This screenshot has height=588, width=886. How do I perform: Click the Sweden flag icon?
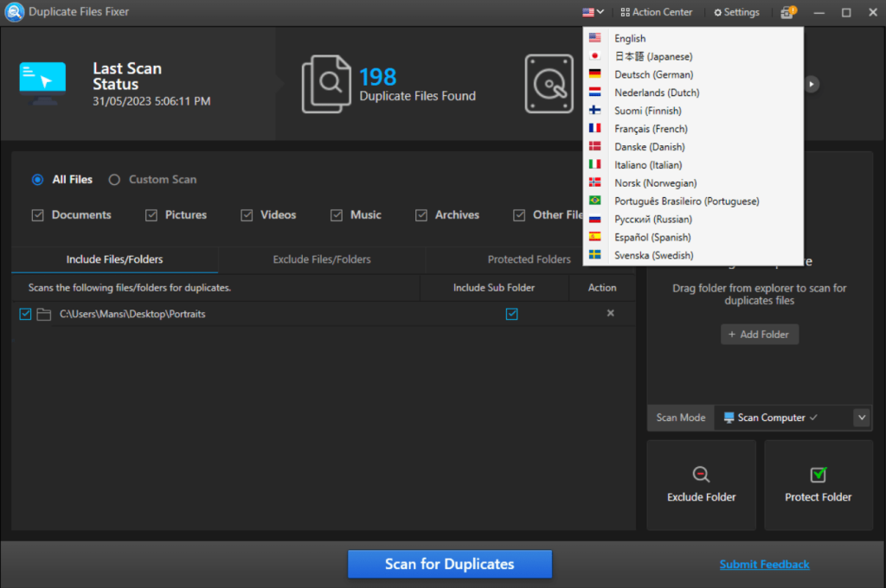(594, 254)
